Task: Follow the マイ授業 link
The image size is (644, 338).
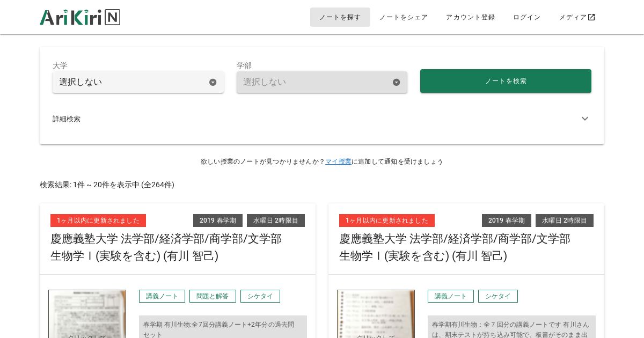Action: [338, 161]
